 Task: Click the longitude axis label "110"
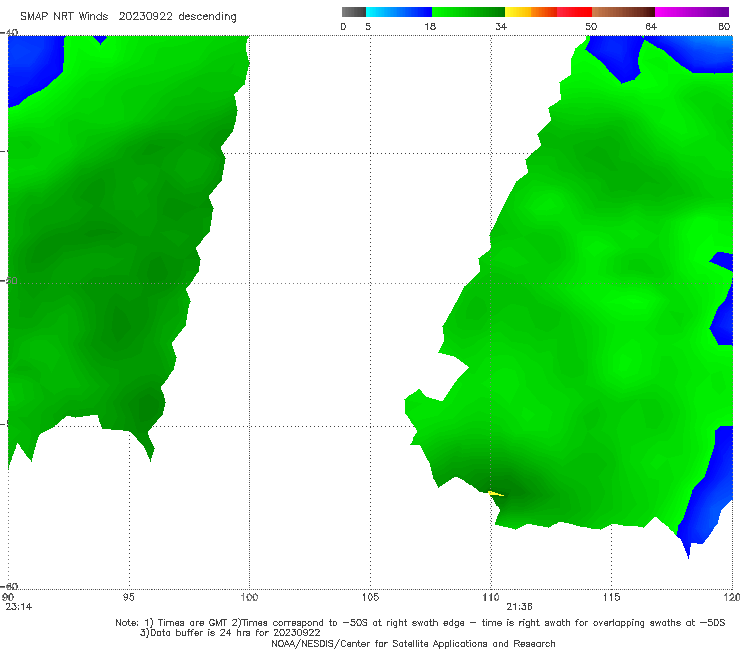click(491, 597)
